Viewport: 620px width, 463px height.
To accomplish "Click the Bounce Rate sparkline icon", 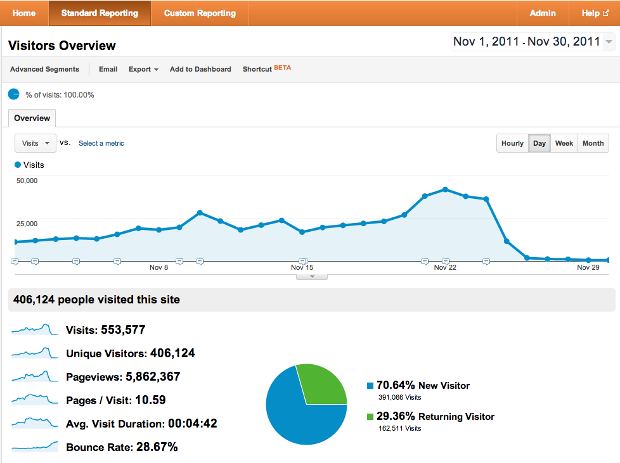I will pyautogui.click(x=34, y=446).
